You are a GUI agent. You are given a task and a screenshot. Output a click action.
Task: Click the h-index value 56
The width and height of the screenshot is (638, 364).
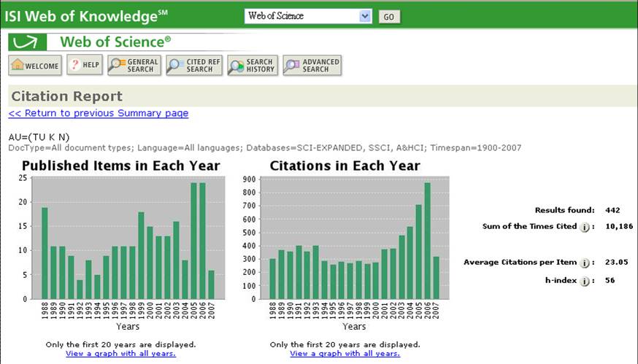pos(610,280)
